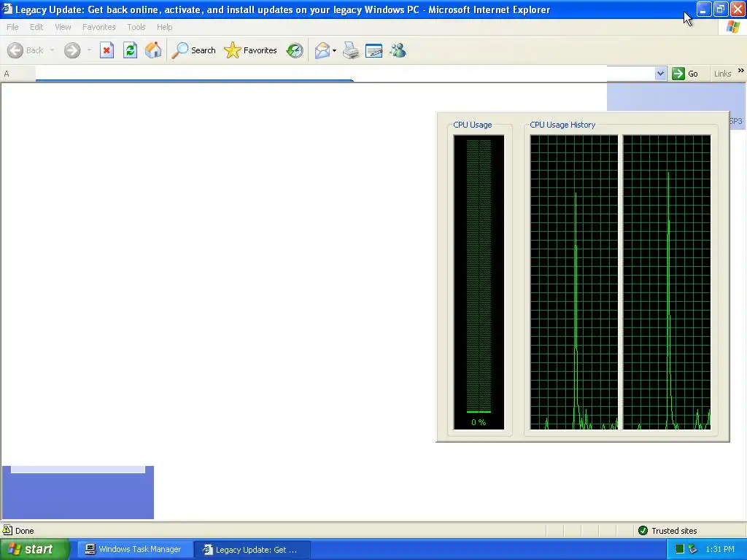Switch to Windows Task Manager taskbar button
The image size is (747, 560).
coord(135,550)
